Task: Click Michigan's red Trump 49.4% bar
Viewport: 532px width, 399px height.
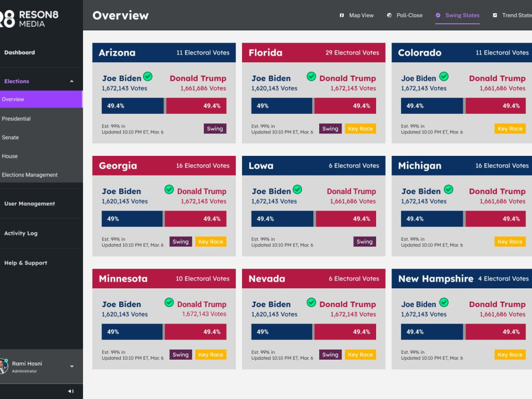Action: click(495, 219)
